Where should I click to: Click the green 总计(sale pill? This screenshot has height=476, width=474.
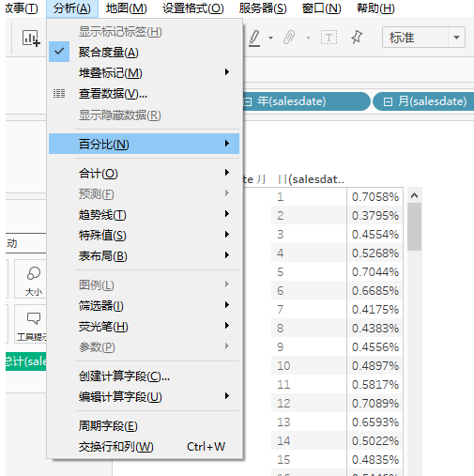(x=26, y=361)
